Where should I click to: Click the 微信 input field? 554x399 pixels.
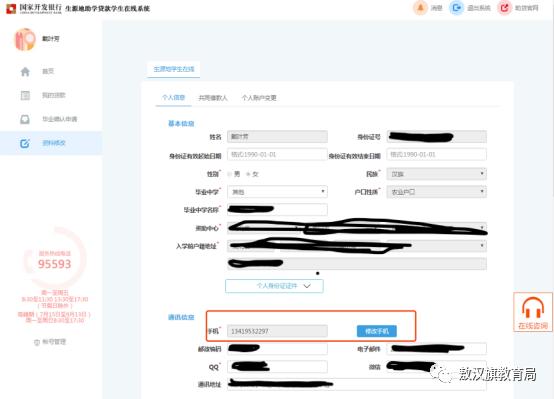pos(436,367)
